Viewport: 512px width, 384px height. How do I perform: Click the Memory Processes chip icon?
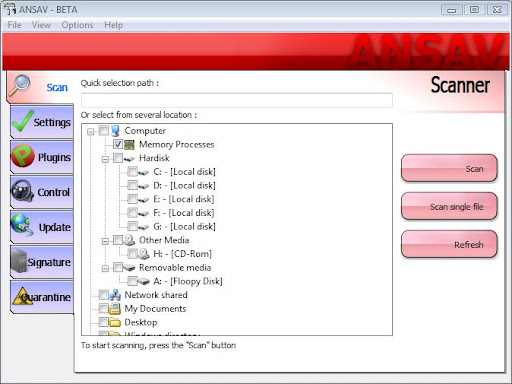click(129, 144)
